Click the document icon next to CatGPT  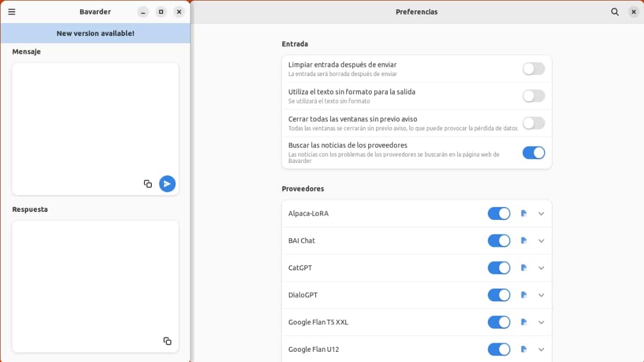point(524,268)
